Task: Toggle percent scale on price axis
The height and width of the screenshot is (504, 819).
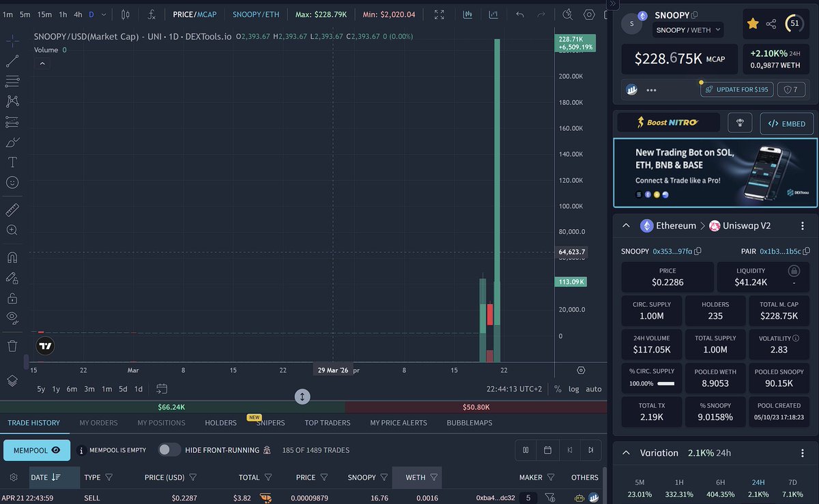Action: tap(558, 389)
